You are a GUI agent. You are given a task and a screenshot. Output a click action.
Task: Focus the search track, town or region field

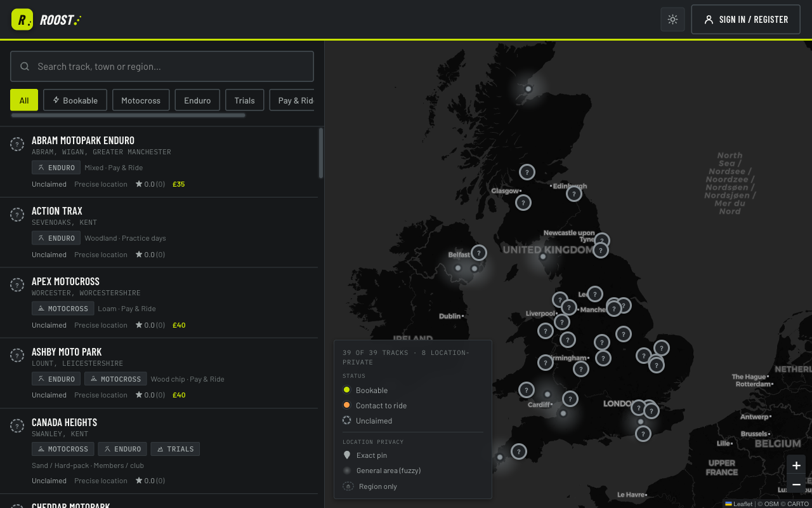tap(162, 66)
